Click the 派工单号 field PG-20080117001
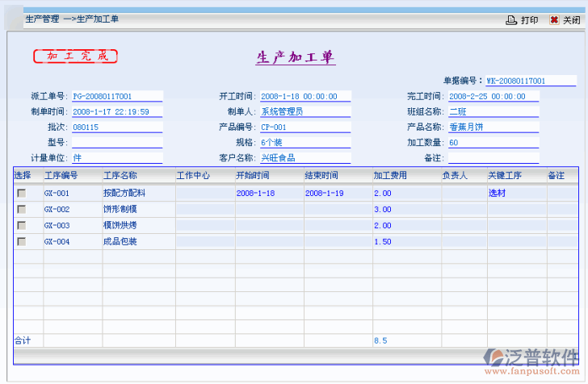588x384 pixels. click(117, 96)
